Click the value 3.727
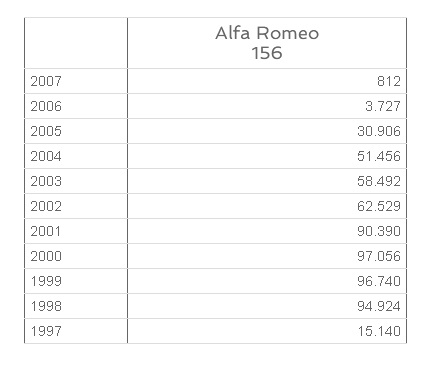 (x=383, y=106)
